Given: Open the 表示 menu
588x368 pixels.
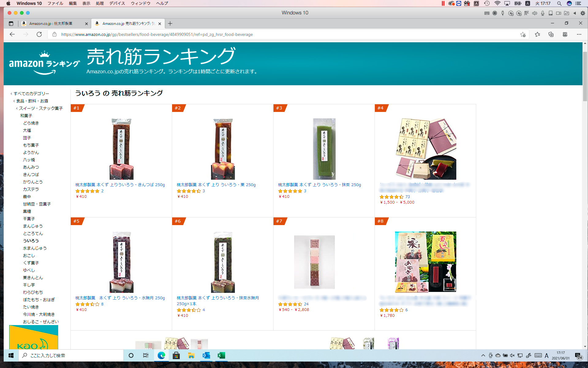Looking at the screenshot, I should click(x=86, y=3).
